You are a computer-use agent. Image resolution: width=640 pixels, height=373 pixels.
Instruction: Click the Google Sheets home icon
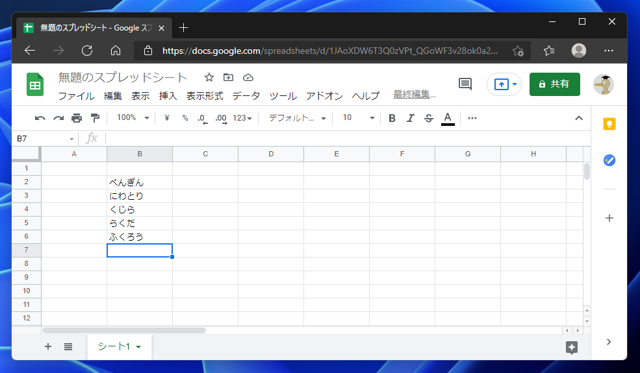(x=35, y=84)
